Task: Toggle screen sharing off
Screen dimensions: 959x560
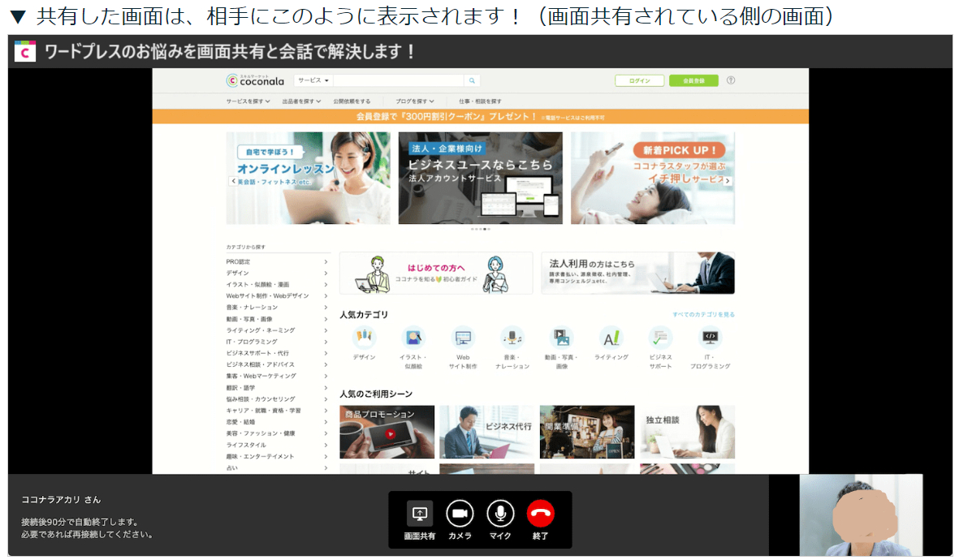Action: pyautogui.click(x=417, y=512)
